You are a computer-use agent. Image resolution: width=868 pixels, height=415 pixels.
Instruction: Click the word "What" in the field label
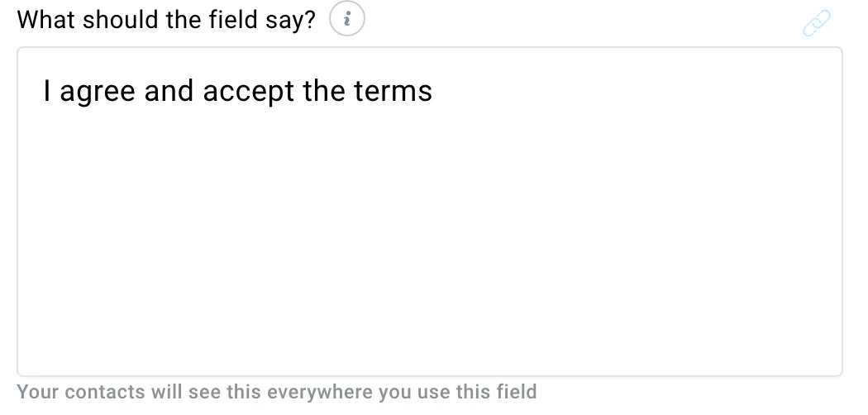click(46, 20)
